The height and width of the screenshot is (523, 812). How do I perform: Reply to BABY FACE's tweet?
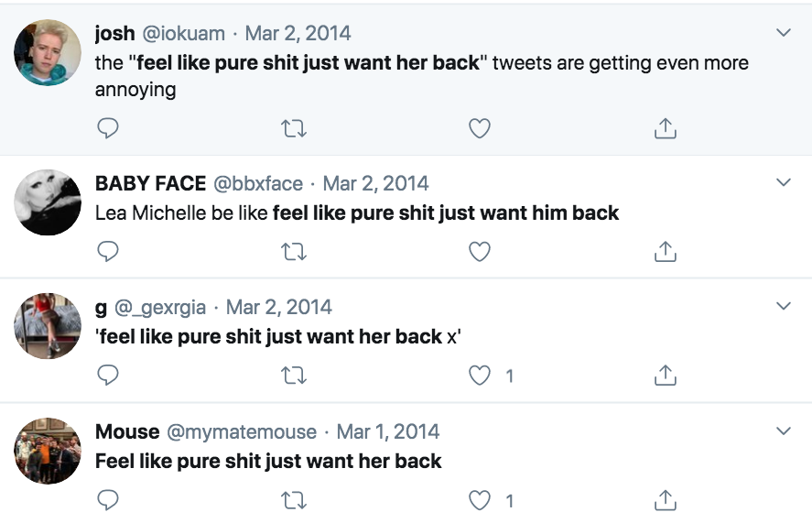point(108,251)
